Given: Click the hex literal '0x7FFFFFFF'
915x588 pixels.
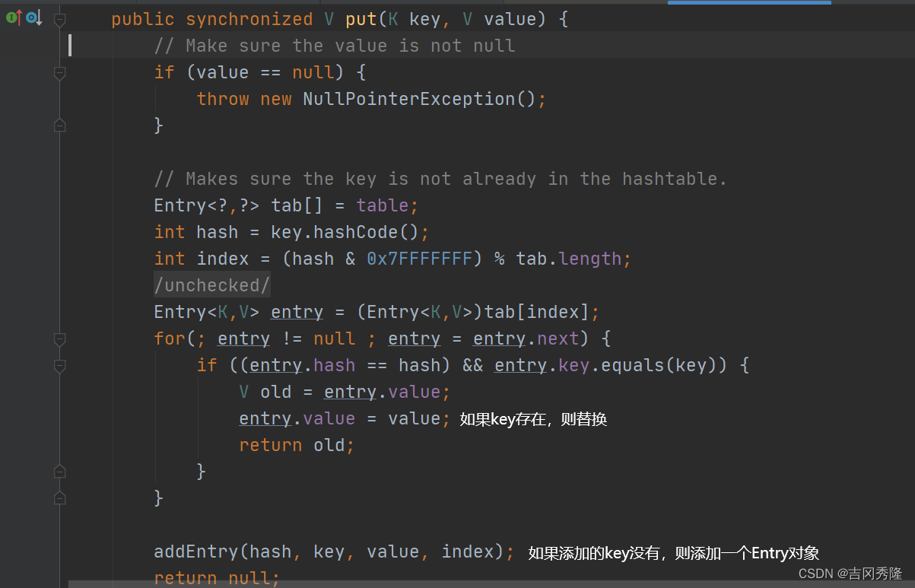Looking at the screenshot, I should (420, 259).
